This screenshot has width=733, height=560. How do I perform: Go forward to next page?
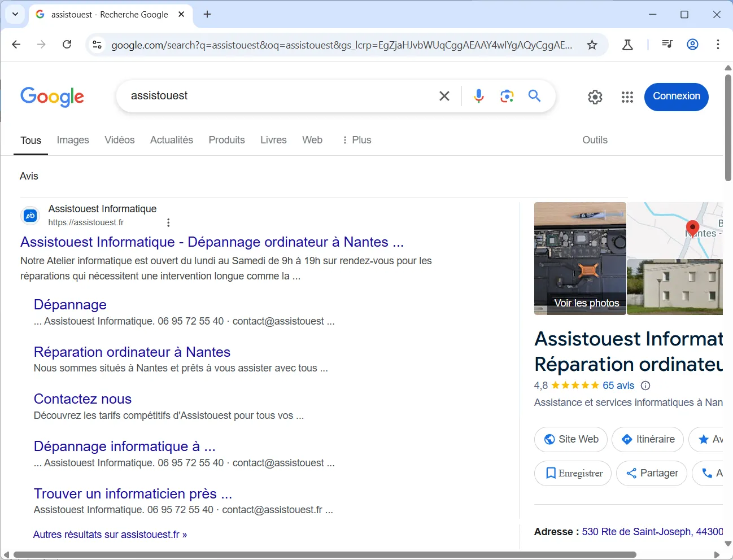41,45
